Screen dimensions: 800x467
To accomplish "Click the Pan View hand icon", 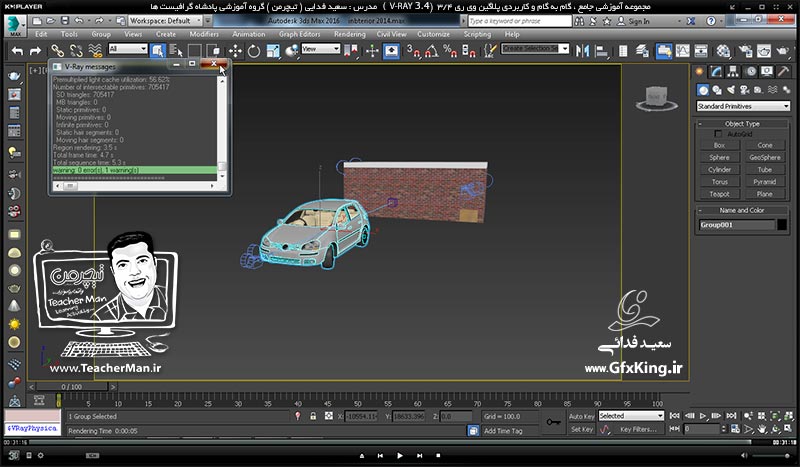I will tap(762, 429).
